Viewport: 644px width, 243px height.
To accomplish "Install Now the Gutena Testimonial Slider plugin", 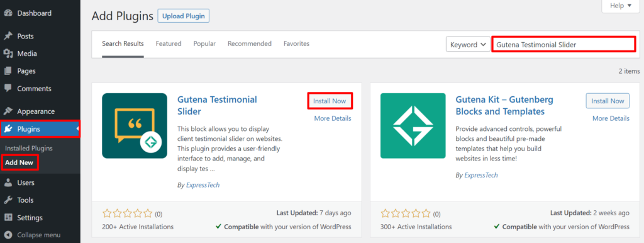I will (330, 101).
